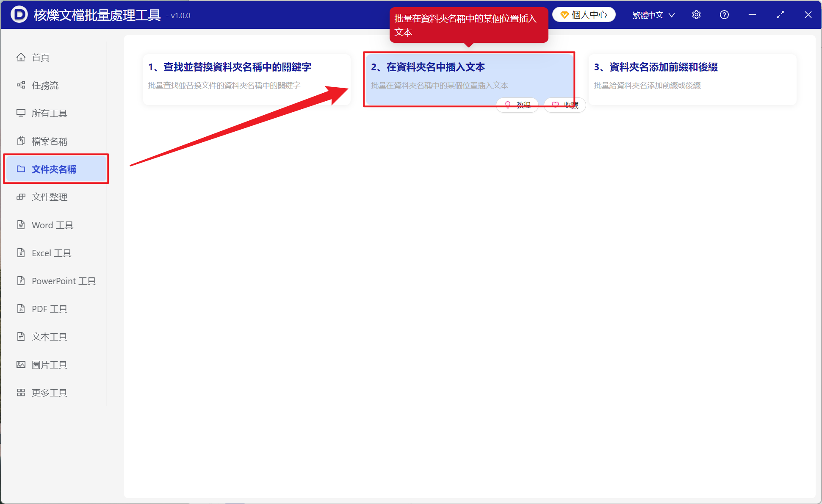This screenshot has width=822, height=504.
Task: Open 個人中心 button
Action: click(584, 15)
